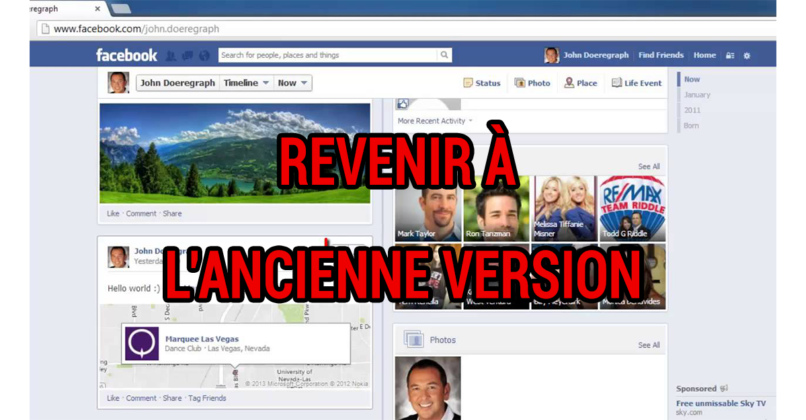Open privacy shortcuts lock icon
Screen dimensions: 806x420
(x=730, y=56)
